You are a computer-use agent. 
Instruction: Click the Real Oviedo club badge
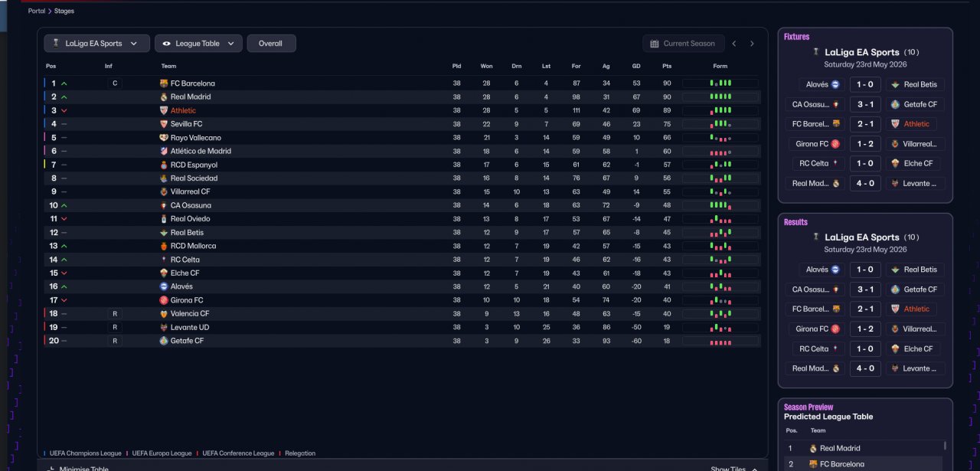tap(164, 219)
